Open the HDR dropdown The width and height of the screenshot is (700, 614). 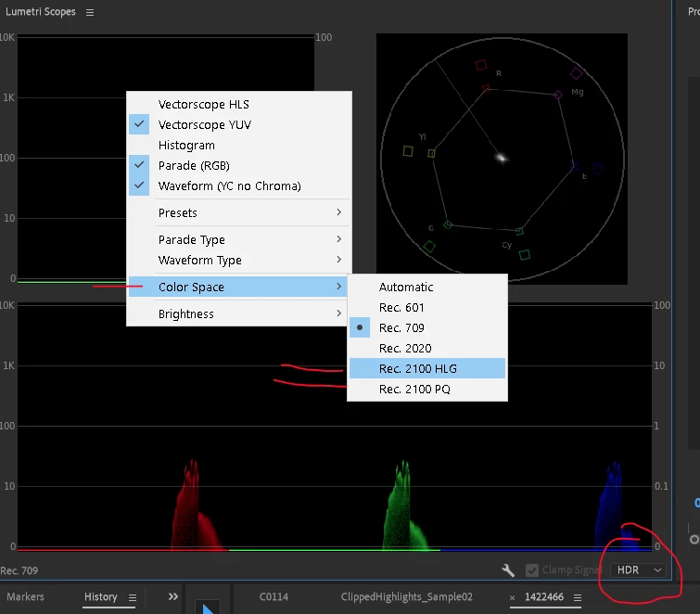[x=639, y=570]
